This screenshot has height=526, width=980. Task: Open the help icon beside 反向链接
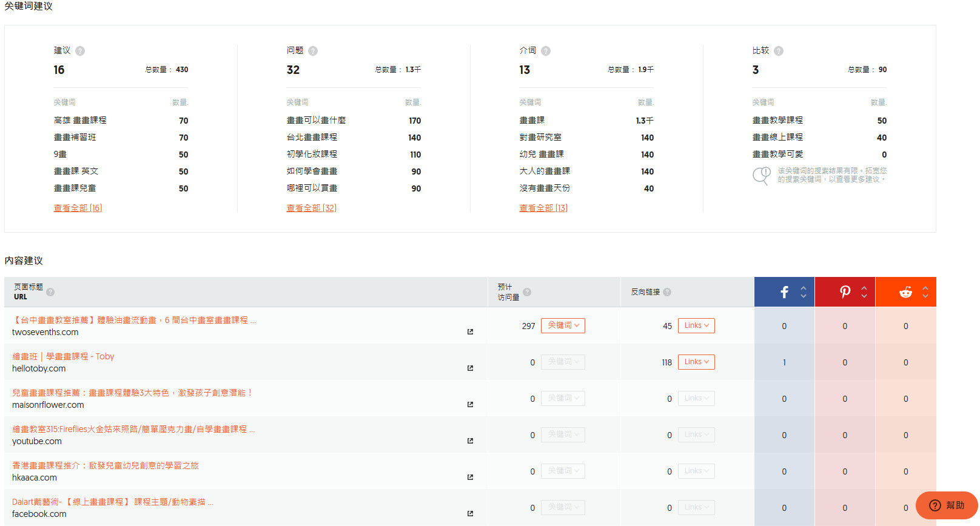pyautogui.click(x=667, y=292)
